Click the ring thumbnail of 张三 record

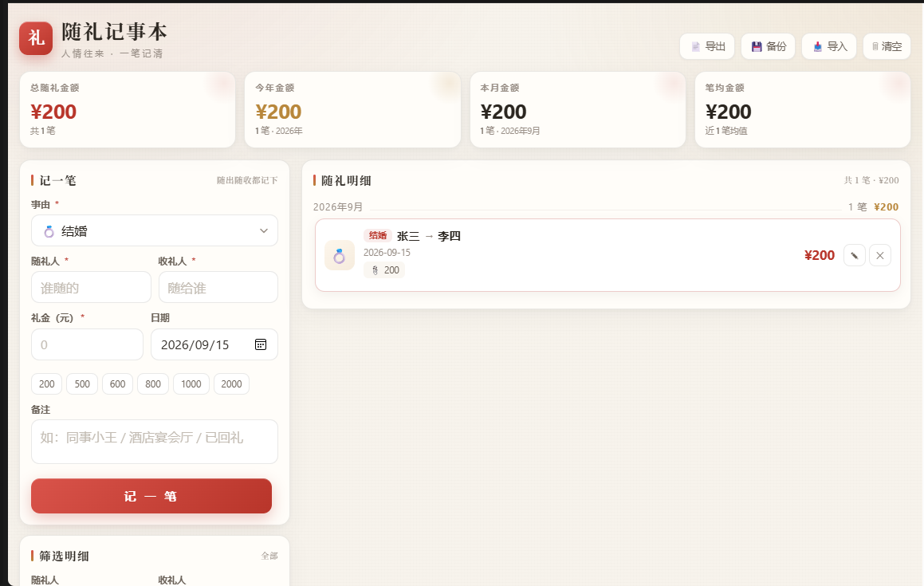coord(340,255)
